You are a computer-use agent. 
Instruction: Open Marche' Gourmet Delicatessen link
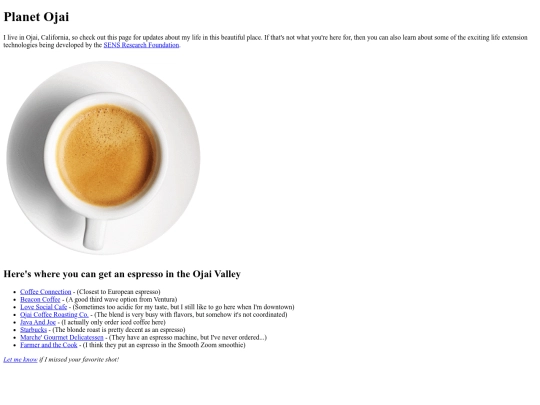[x=62, y=338]
